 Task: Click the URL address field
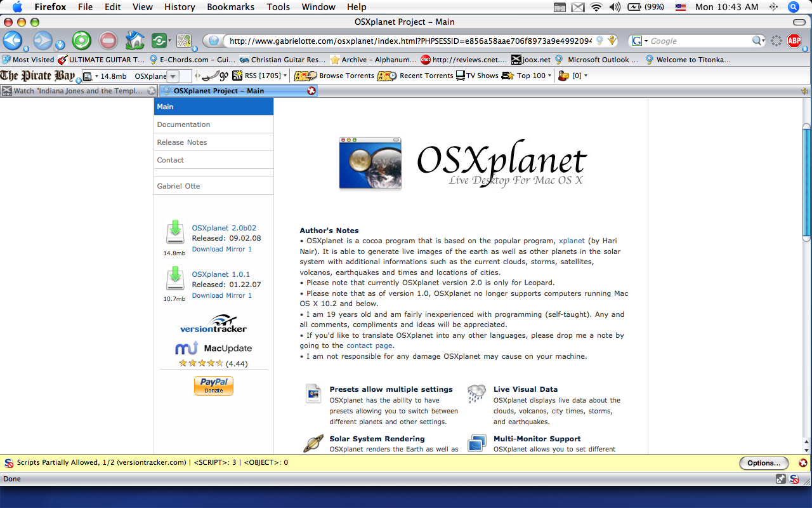410,41
